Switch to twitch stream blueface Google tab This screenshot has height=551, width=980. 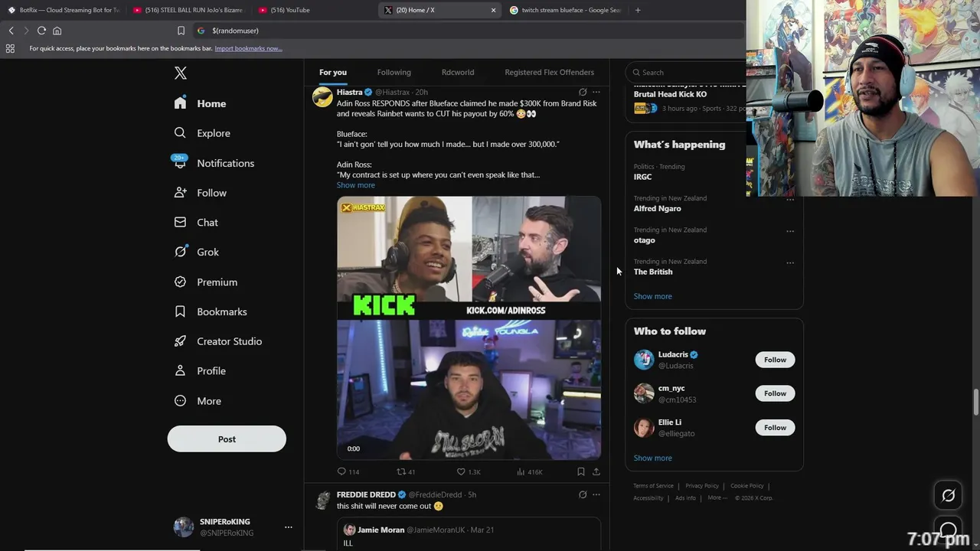(565, 10)
